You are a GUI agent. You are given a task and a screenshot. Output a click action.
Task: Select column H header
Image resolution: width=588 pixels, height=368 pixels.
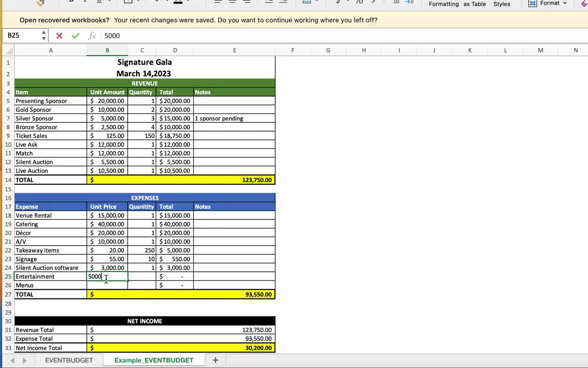364,50
